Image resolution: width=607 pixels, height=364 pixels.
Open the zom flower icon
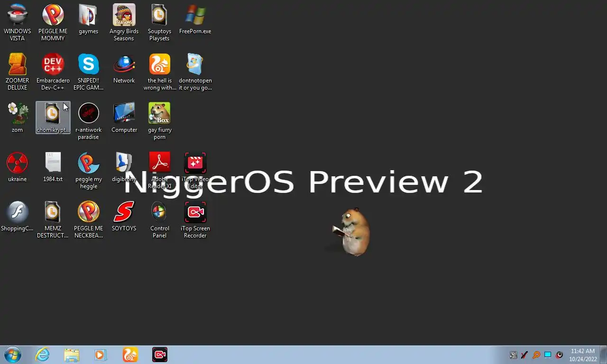[x=18, y=118]
